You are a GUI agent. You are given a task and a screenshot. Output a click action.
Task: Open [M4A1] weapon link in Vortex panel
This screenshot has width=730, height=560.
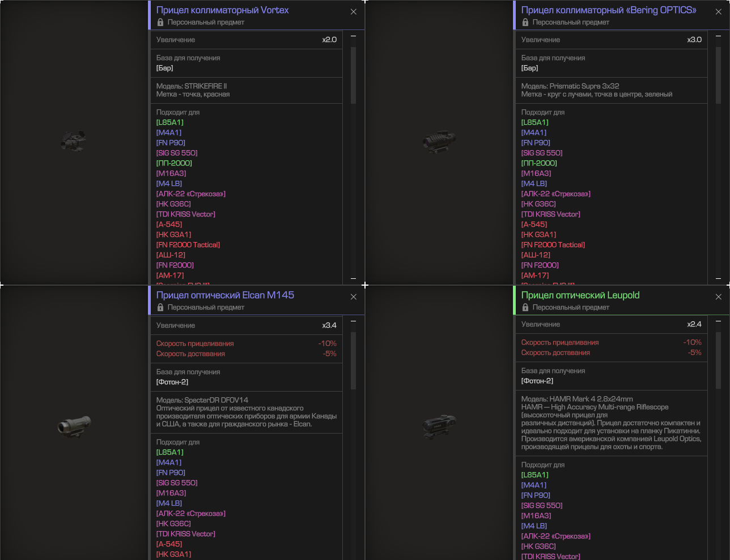169,133
